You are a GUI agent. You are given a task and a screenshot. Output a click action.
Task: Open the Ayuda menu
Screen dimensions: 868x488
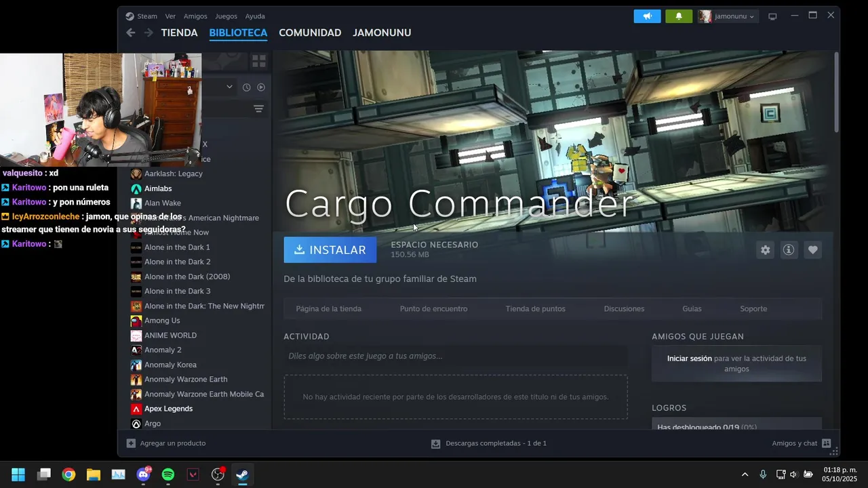(x=255, y=16)
